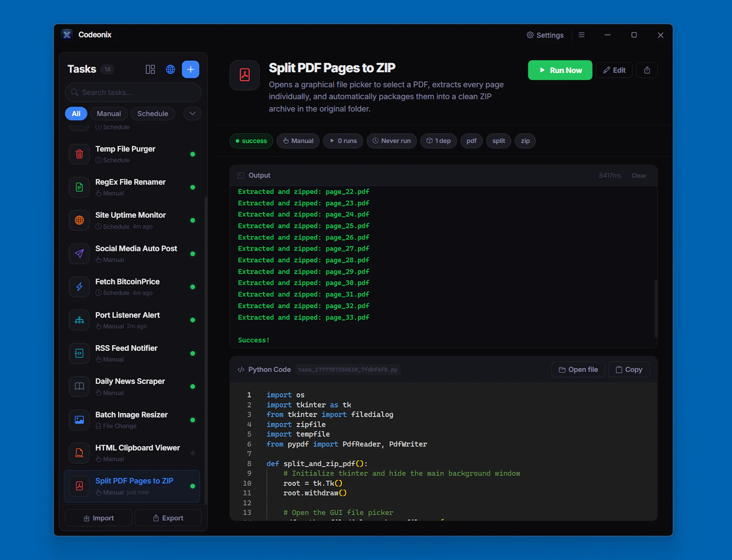
Task: Click the Success! output line
Action: click(254, 340)
